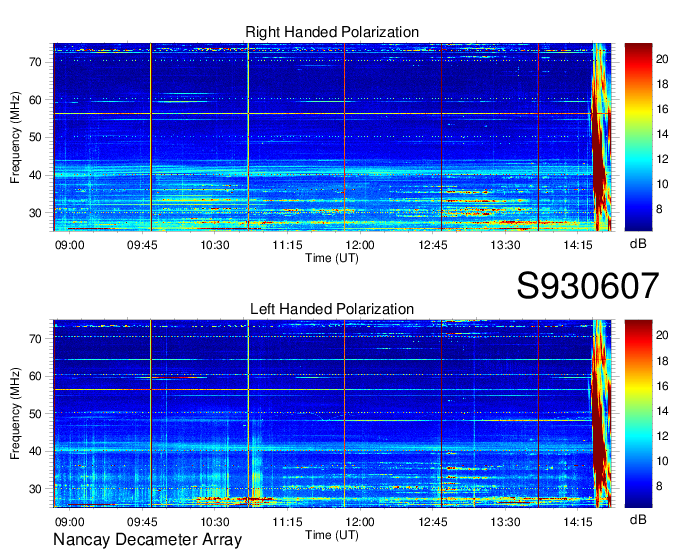Select the 50 MHz tick on Right Handed panel
680x552 pixels.
[x=35, y=138]
